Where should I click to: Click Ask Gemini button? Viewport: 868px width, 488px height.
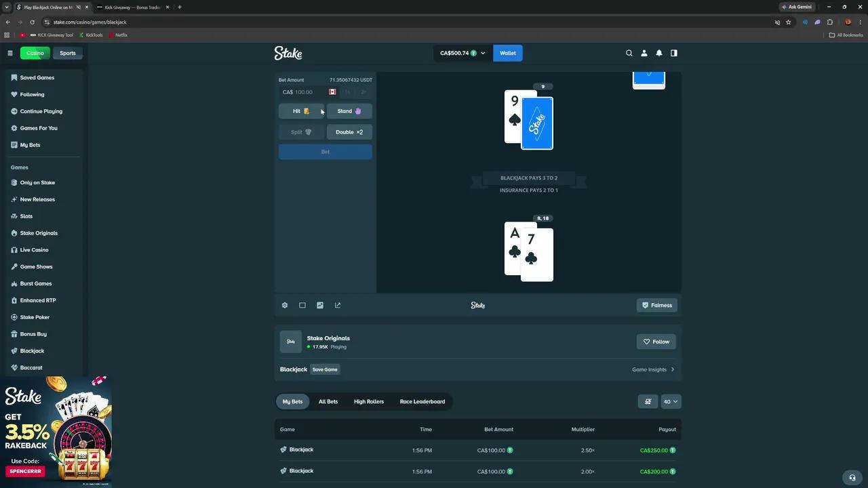pos(796,7)
